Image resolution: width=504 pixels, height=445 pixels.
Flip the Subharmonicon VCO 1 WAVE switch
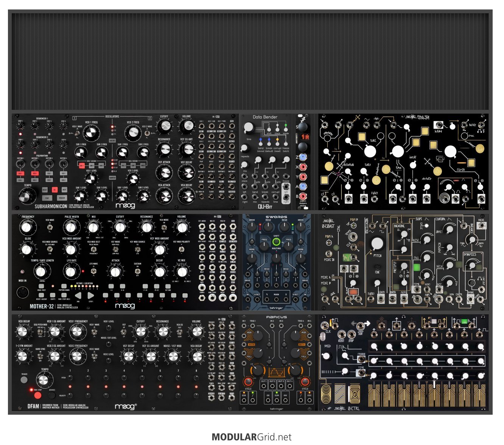click(78, 133)
